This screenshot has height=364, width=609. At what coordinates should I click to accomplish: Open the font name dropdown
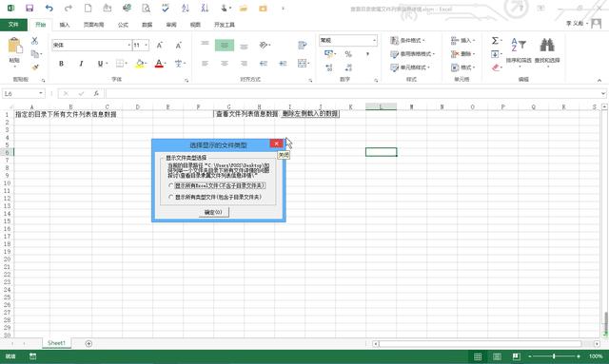[x=128, y=46]
